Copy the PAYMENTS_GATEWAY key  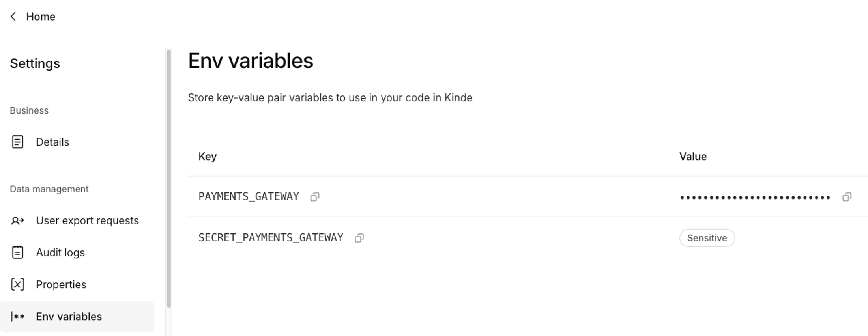pos(314,196)
